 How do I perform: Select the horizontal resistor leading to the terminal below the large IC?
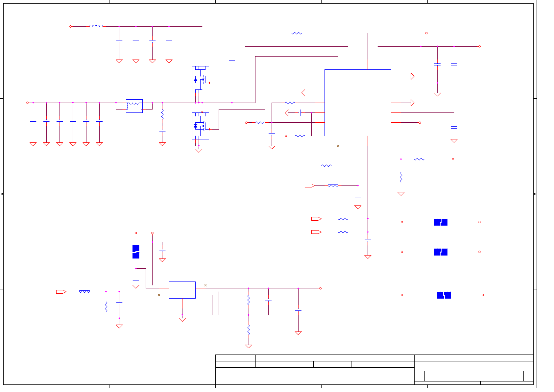coord(419,159)
